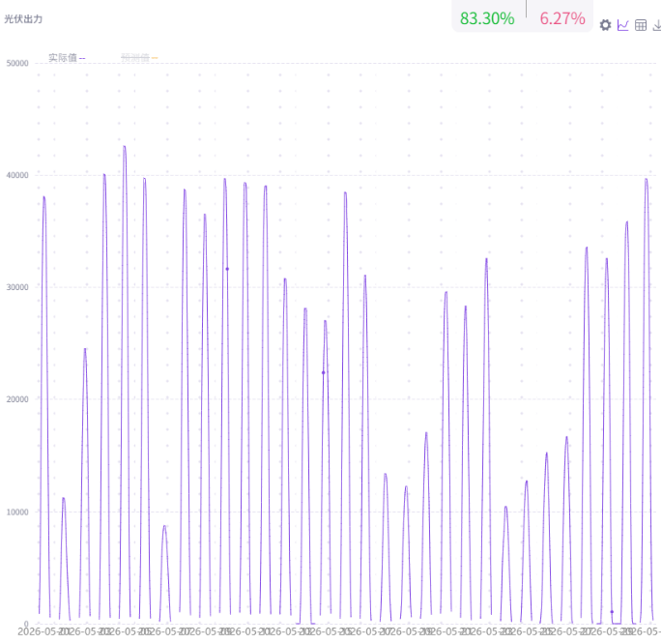
Task: Click the 20000 y-axis label
Action: pyautogui.click(x=17, y=399)
